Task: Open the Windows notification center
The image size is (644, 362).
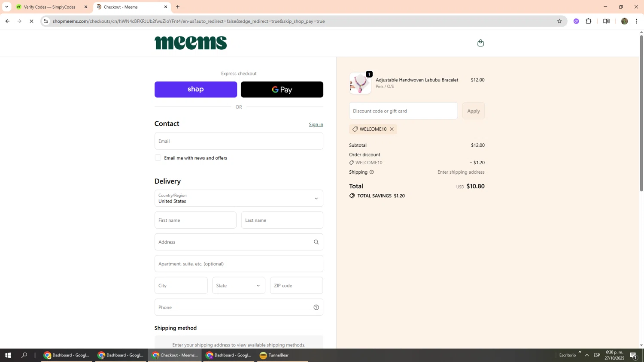Action: click(x=633, y=355)
